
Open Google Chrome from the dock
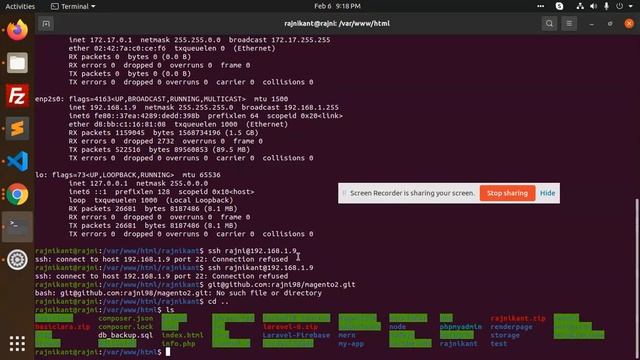17,194
